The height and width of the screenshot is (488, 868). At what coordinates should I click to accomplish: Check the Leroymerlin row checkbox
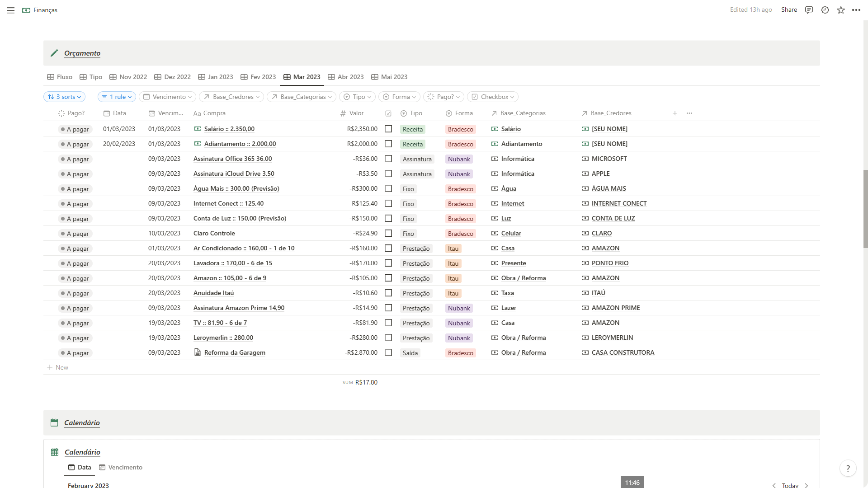point(388,338)
